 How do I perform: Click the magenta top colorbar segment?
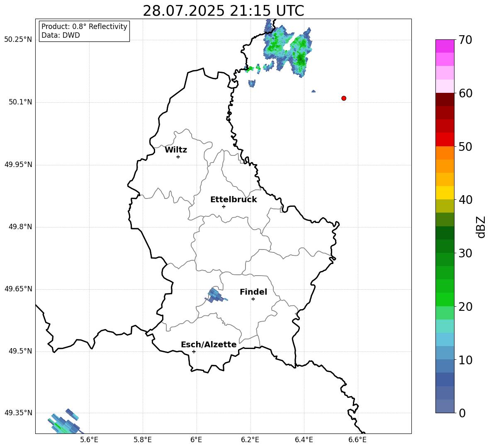click(445, 46)
